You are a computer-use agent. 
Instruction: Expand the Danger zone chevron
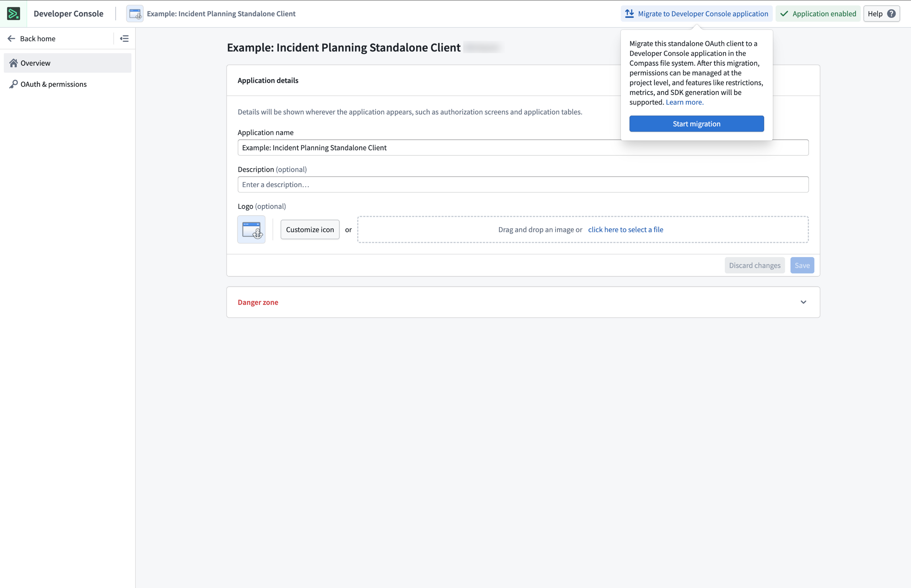pos(803,302)
